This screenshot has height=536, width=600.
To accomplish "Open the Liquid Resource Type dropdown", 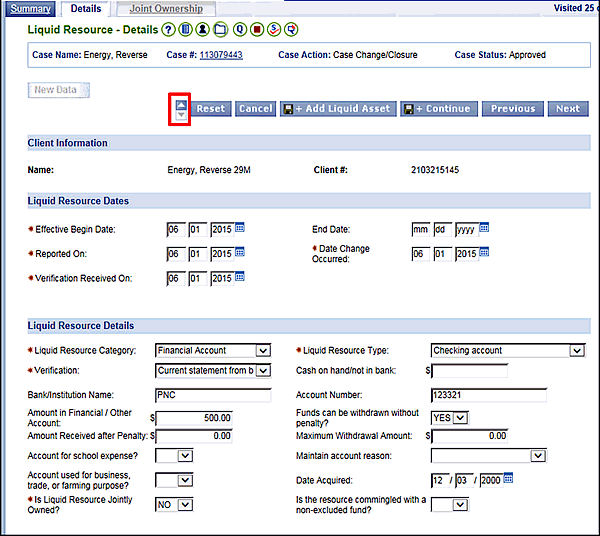I will click(576, 350).
